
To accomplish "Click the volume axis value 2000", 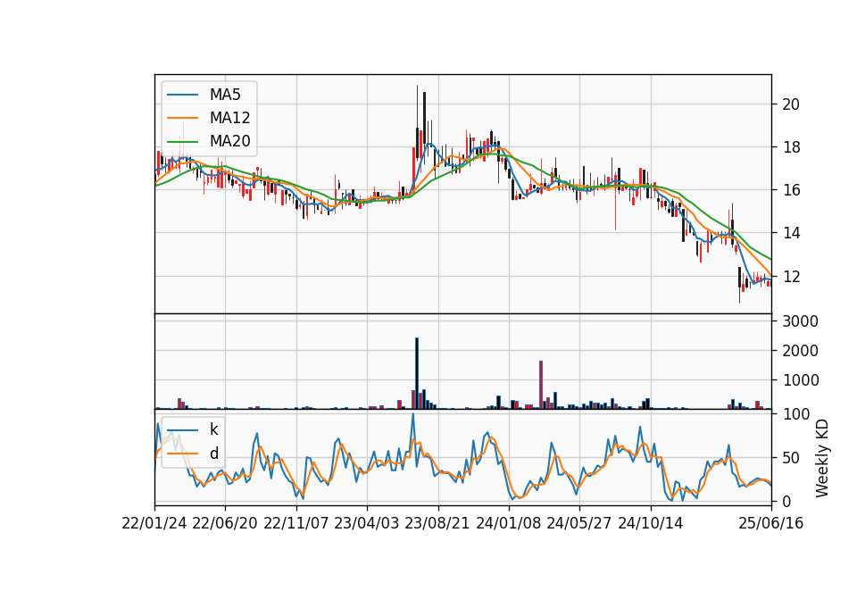I will tap(800, 351).
